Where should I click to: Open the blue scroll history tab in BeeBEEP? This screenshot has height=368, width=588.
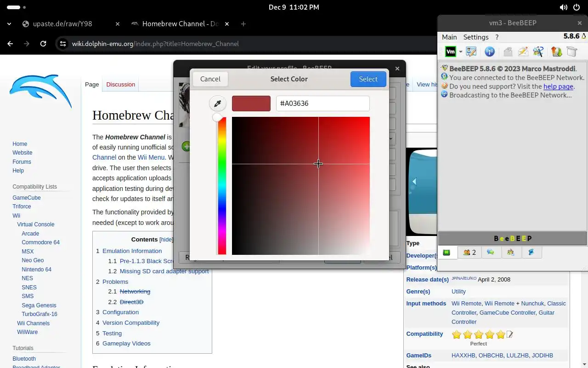pyautogui.click(x=531, y=252)
